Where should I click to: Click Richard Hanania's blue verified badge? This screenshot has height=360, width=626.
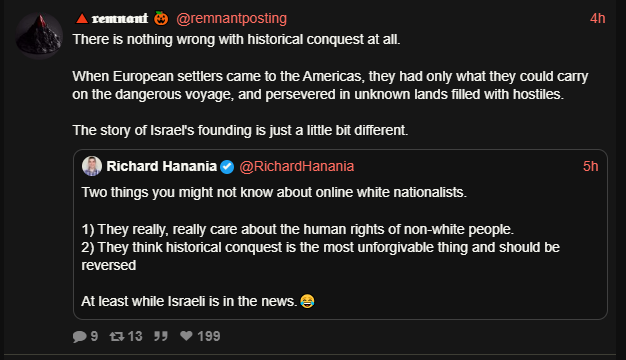tap(227, 166)
